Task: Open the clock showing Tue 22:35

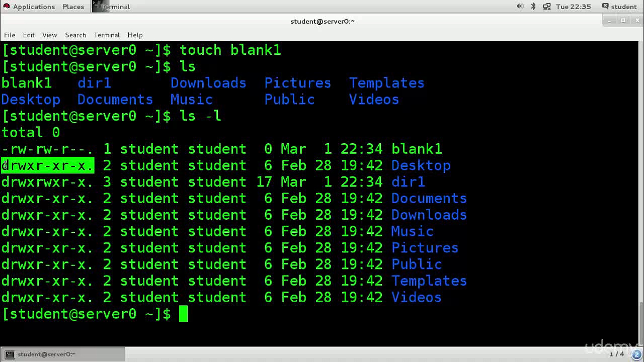Action: (573, 7)
